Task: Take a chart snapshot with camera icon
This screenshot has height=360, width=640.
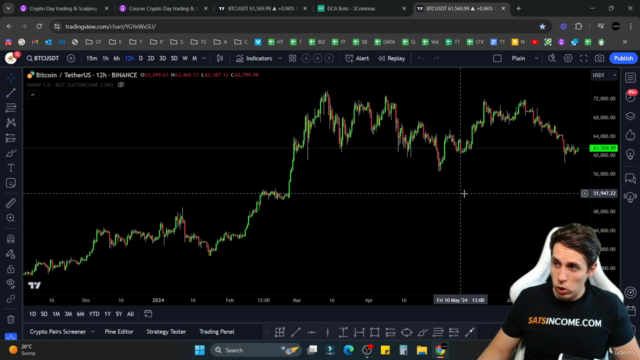Action: click(x=599, y=58)
